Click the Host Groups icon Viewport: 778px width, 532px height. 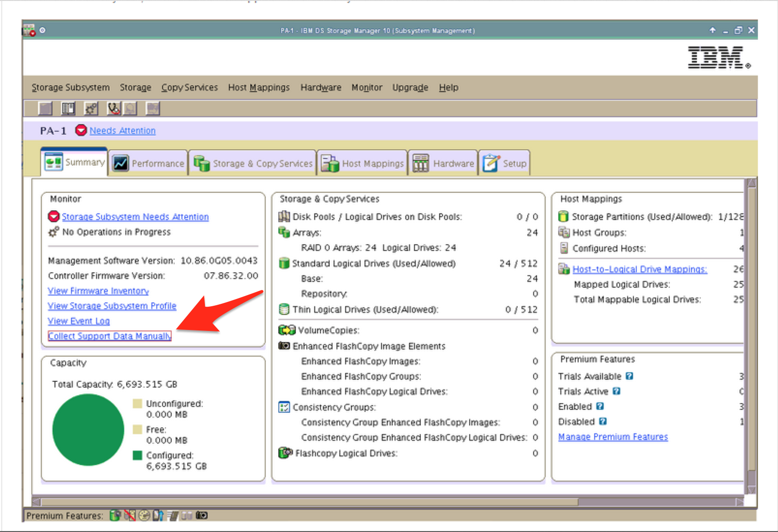tap(563, 232)
